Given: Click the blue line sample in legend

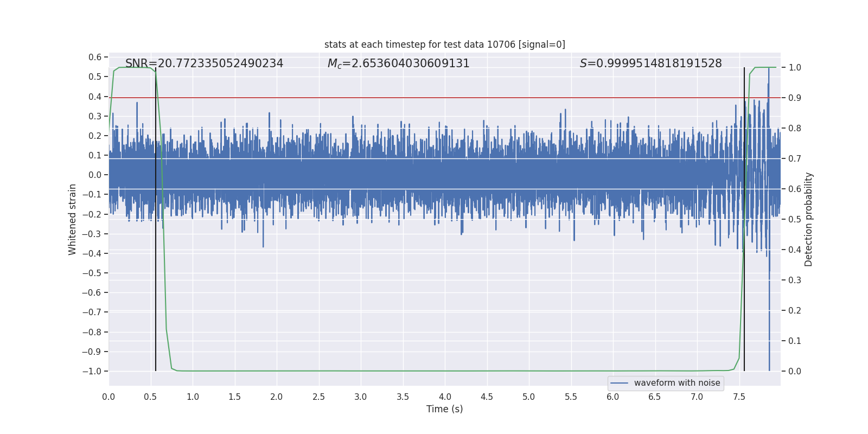Looking at the screenshot, I should (x=619, y=383).
